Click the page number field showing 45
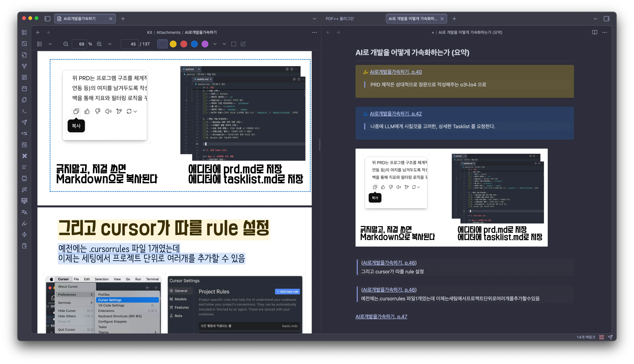This screenshot has height=364, width=634. click(x=129, y=44)
